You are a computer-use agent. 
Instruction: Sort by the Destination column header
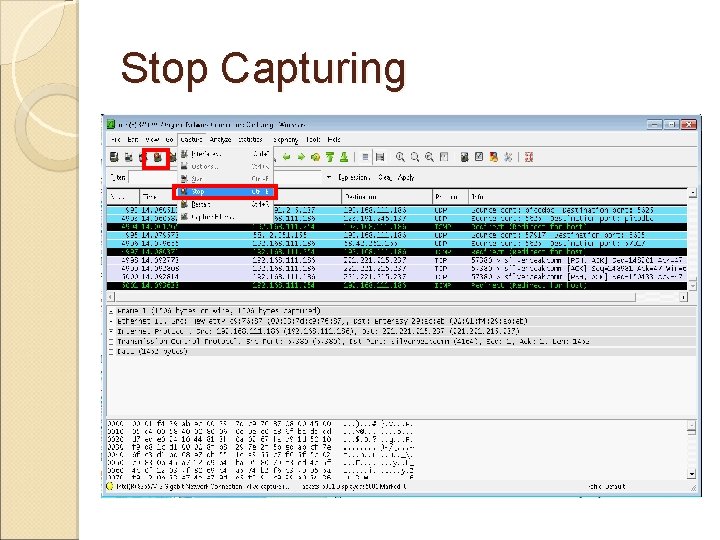click(x=387, y=197)
